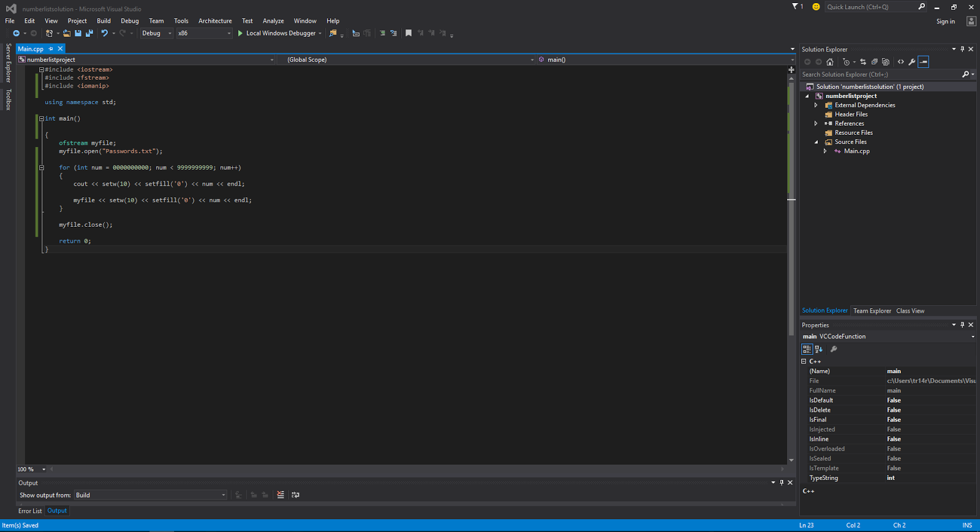This screenshot has width=980, height=532.
Task: Click the Search Solution Explorer field
Action: 881,74
